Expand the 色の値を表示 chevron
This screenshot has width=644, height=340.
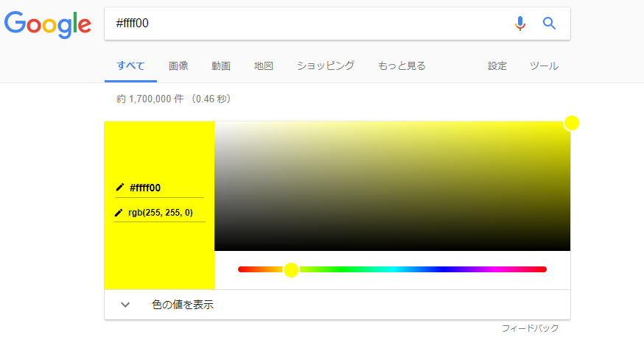click(125, 305)
